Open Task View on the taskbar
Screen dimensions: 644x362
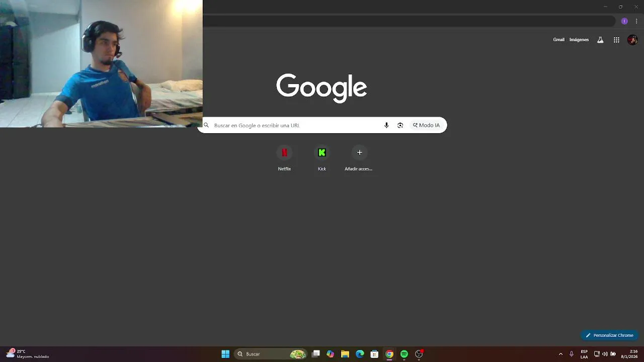[x=315, y=354]
